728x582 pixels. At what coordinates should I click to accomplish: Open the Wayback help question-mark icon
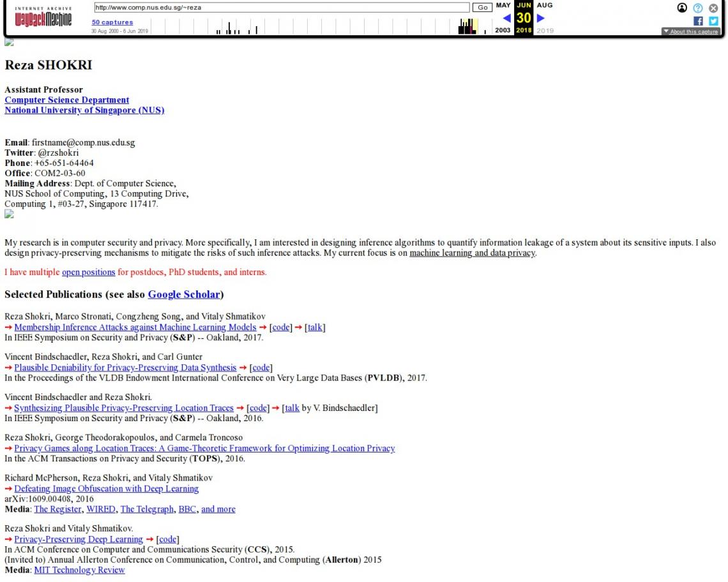point(698,8)
